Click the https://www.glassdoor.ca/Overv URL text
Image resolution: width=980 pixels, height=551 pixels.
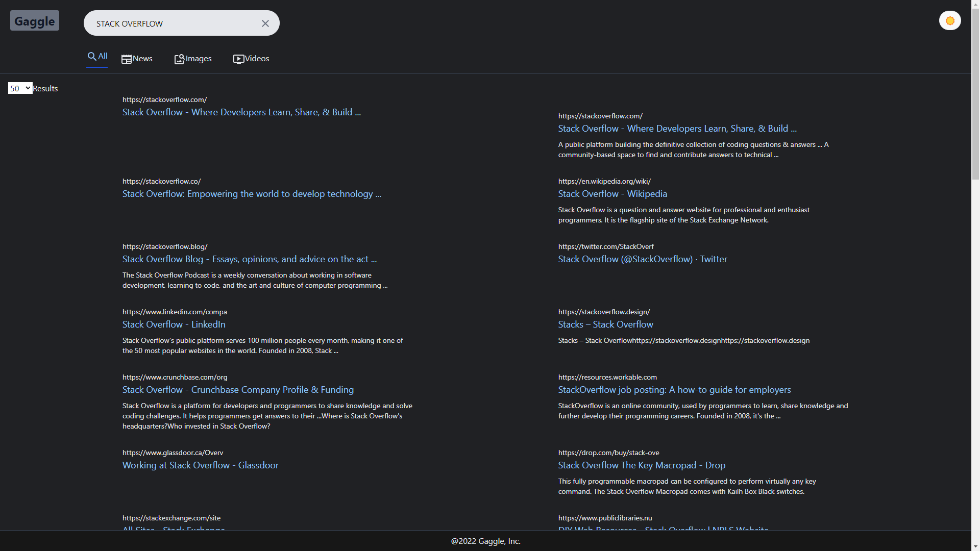[173, 453]
